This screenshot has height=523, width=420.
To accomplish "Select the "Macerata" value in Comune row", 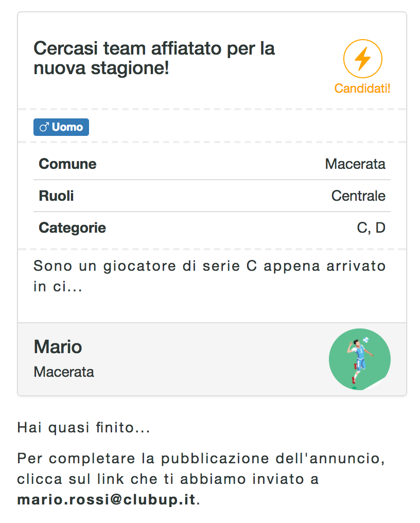I will (355, 164).
